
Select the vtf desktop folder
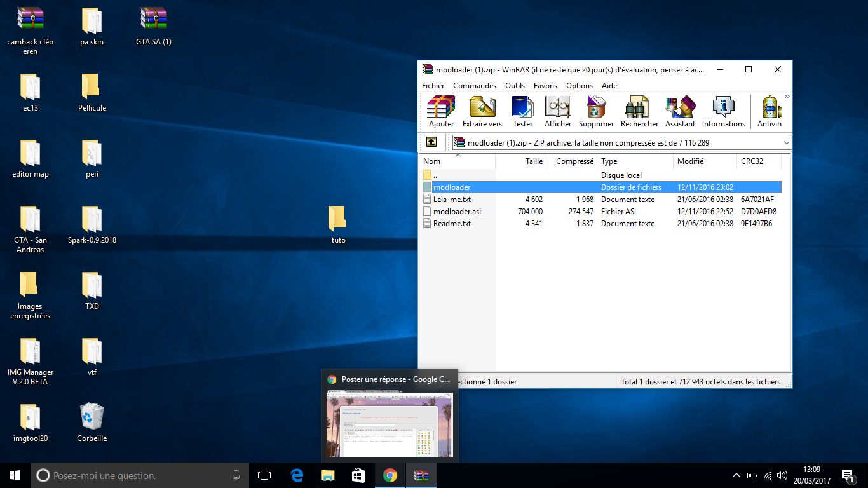92,357
